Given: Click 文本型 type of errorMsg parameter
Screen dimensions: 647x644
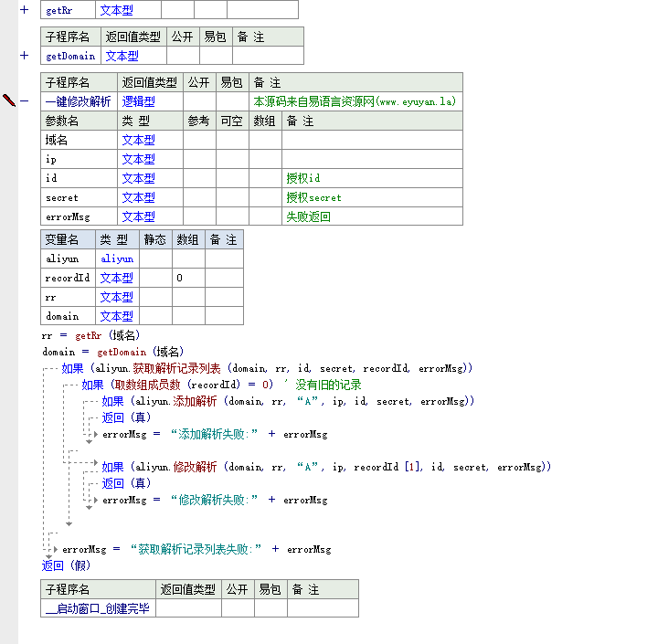Looking at the screenshot, I should point(150,216).
